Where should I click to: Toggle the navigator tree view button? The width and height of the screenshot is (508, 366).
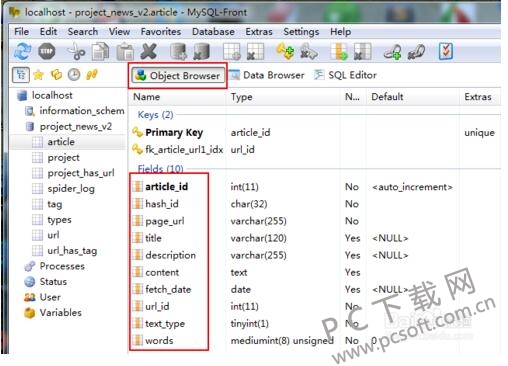pyautogui.click(x=21, y=75)
